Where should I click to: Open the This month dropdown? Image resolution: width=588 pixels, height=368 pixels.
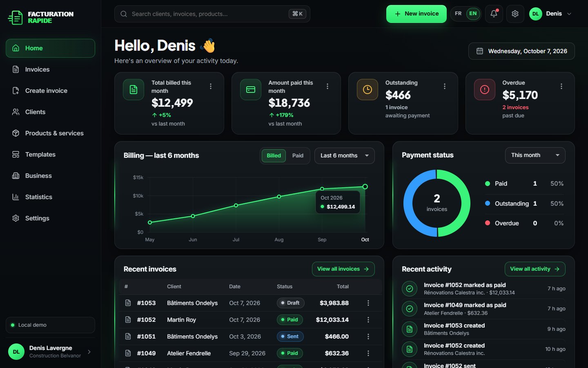tap(535, 155)
